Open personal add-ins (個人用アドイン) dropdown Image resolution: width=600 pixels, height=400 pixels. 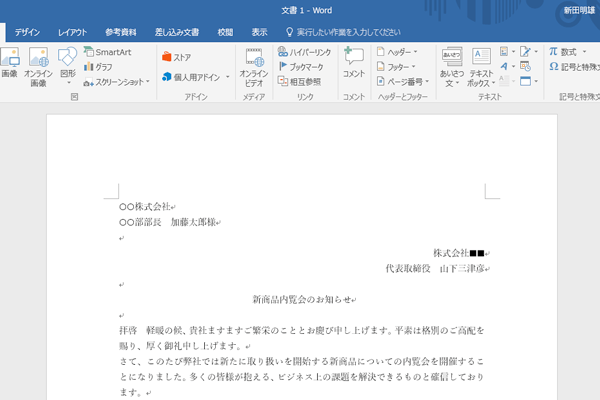click(195, 76)
